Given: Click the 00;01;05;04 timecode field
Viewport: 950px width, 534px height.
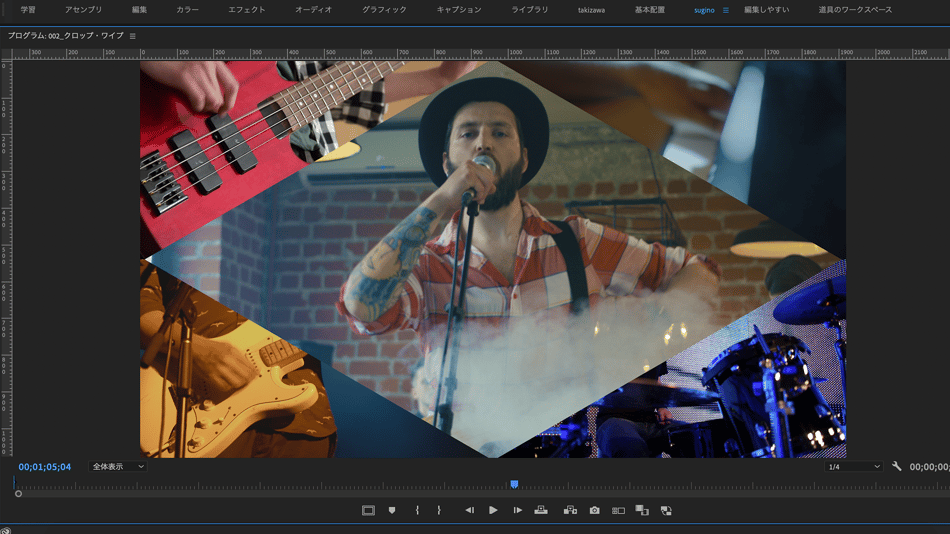Looking at the screenshot, I should 45,467.
